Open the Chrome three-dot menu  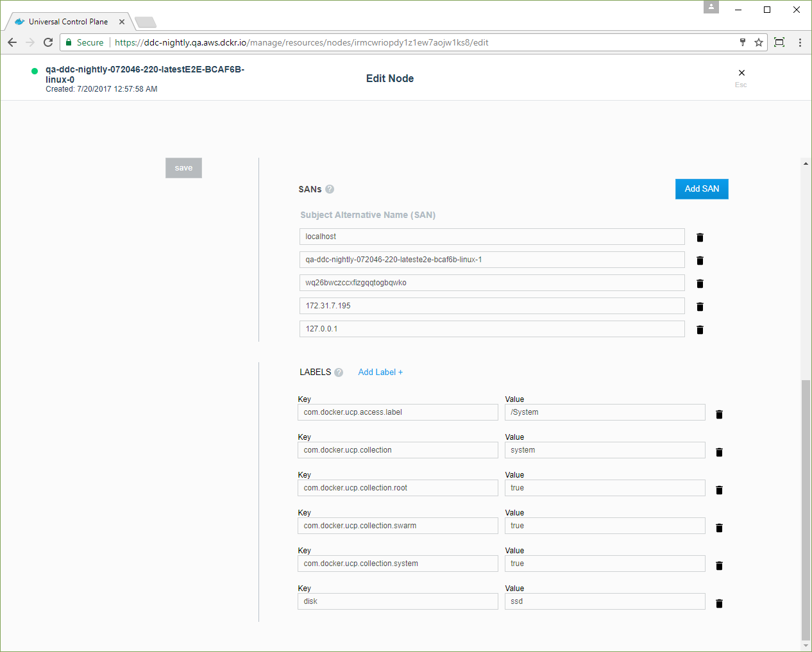800,42
